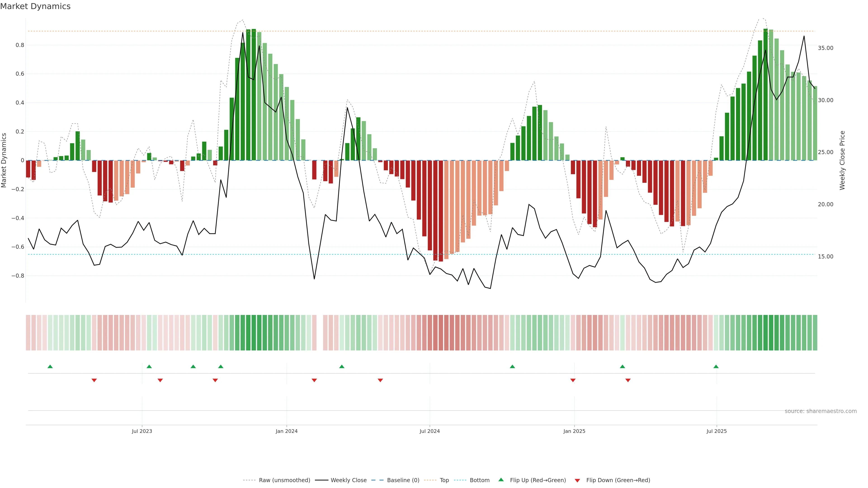
Task: Click the 35.00 weekly close axis label
Action: (x=826, y=48)
